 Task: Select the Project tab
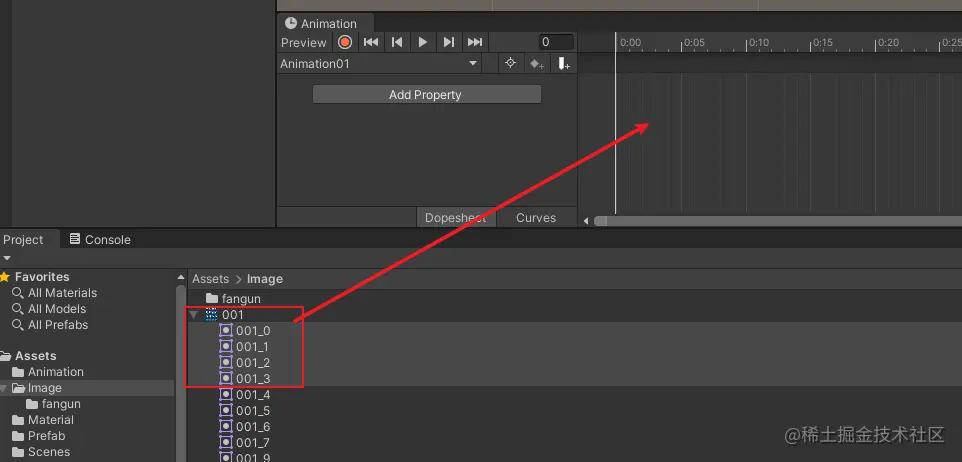pyautogui.click(x=25, y=239)
